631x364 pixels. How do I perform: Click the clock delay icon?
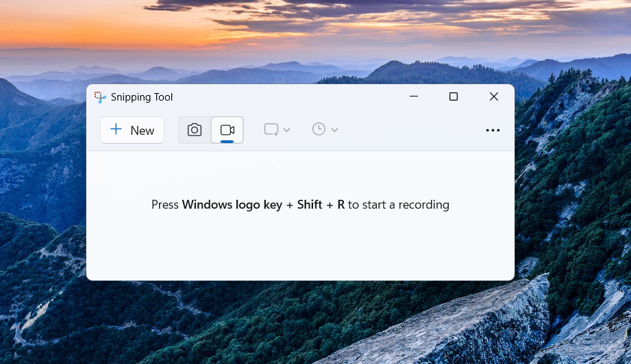point(319,129)
